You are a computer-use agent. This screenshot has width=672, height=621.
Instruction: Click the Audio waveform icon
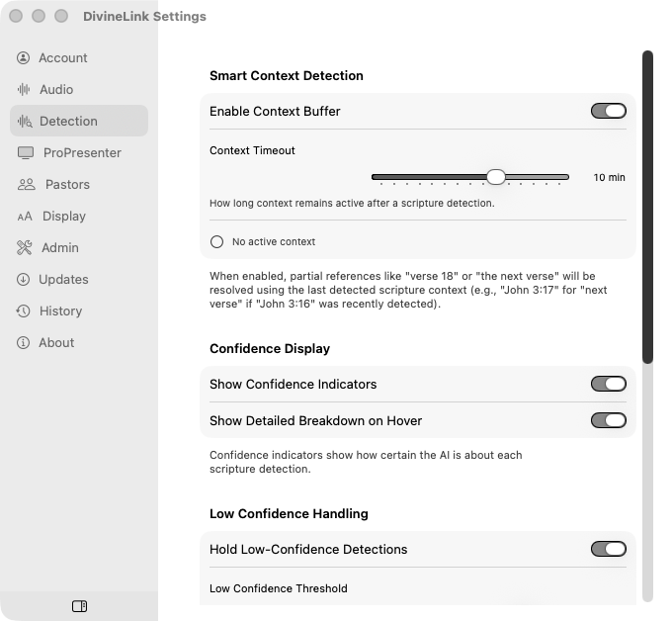[24, 89]
